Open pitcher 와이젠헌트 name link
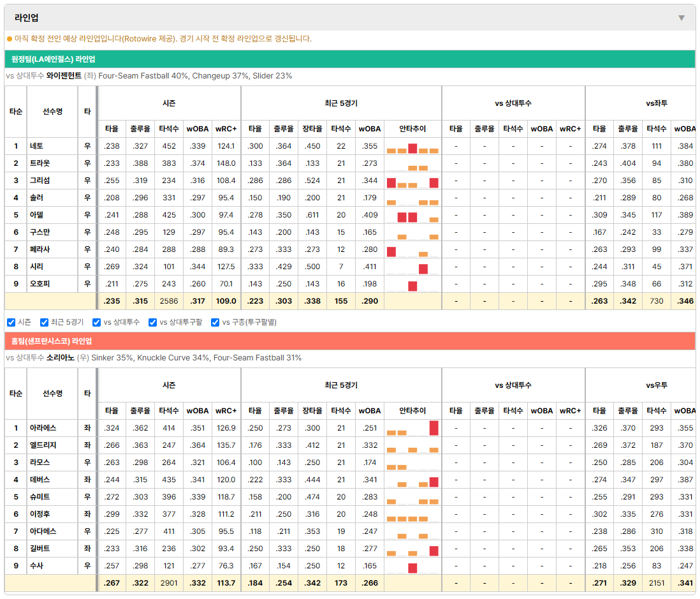 click(64, 75)
